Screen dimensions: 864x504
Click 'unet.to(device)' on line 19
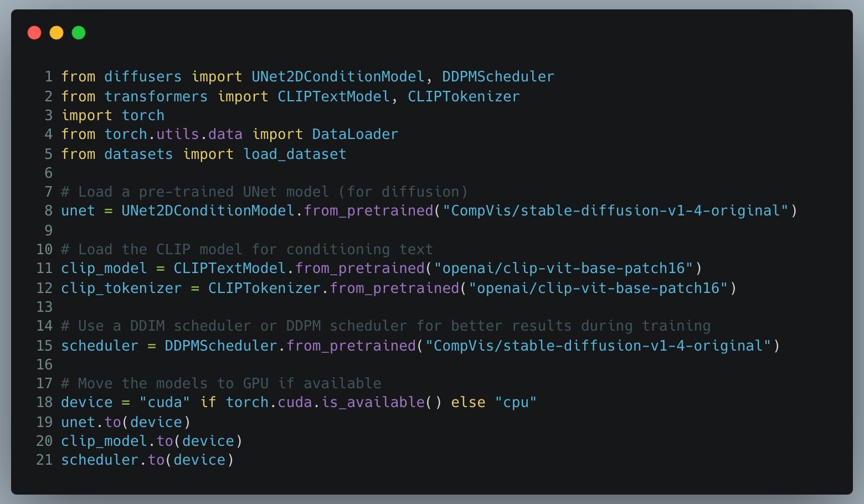pos(126,422)
